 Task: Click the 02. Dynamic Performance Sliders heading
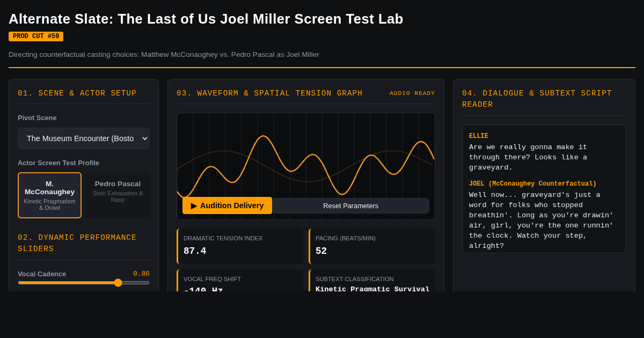[77, 243]
